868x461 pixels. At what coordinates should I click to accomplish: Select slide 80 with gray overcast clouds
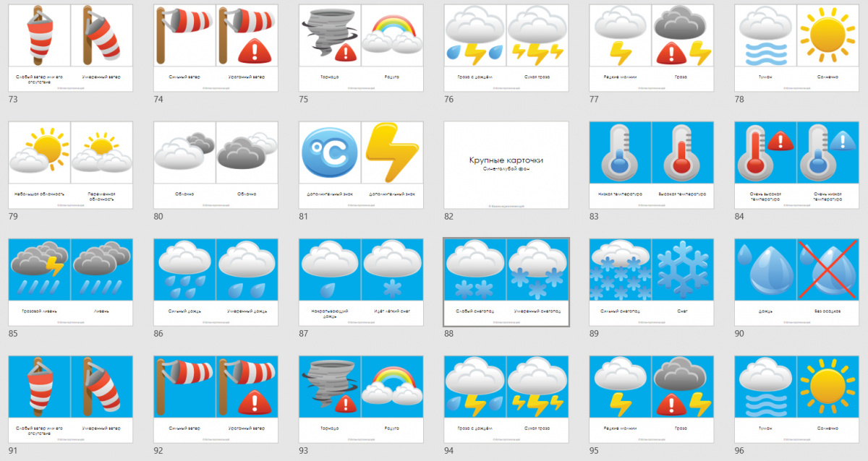coord(216,165)
